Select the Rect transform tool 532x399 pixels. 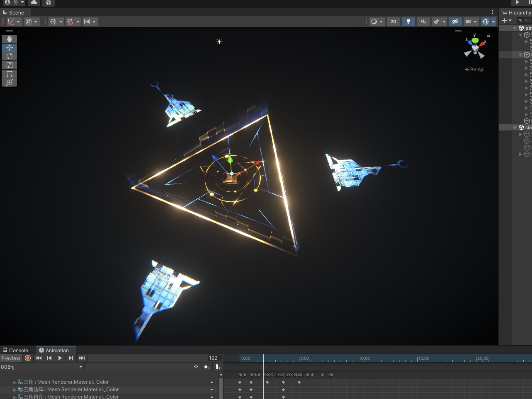(x=10, y=74)
